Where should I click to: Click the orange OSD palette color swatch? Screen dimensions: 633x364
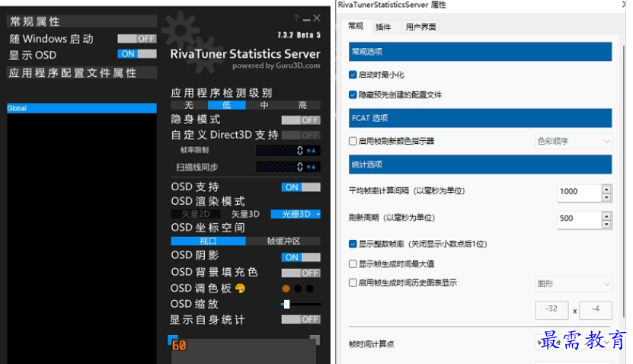coord(286,289)
